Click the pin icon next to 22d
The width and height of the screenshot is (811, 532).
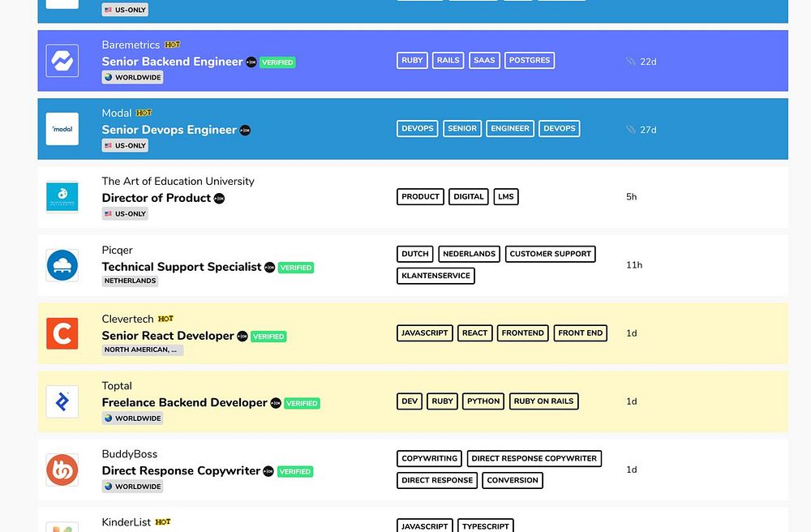630,62
